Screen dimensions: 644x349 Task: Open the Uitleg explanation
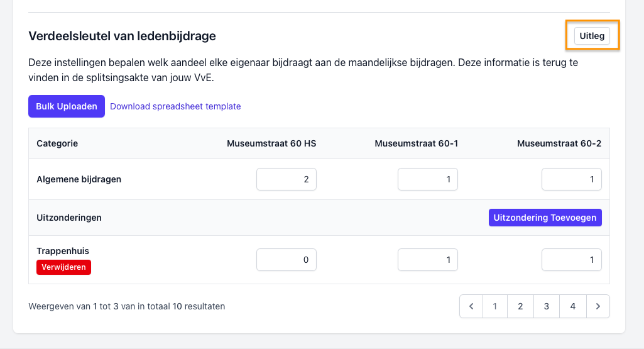[x=592, y=36]
